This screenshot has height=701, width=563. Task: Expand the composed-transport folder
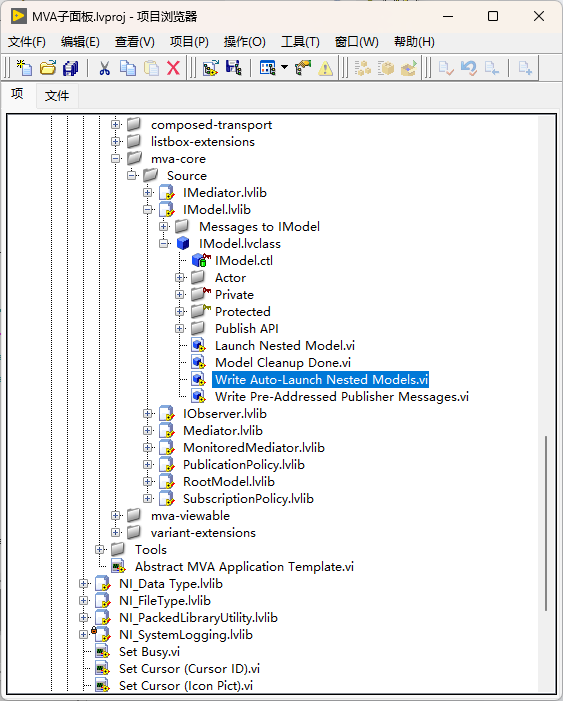tap(115, 125)
